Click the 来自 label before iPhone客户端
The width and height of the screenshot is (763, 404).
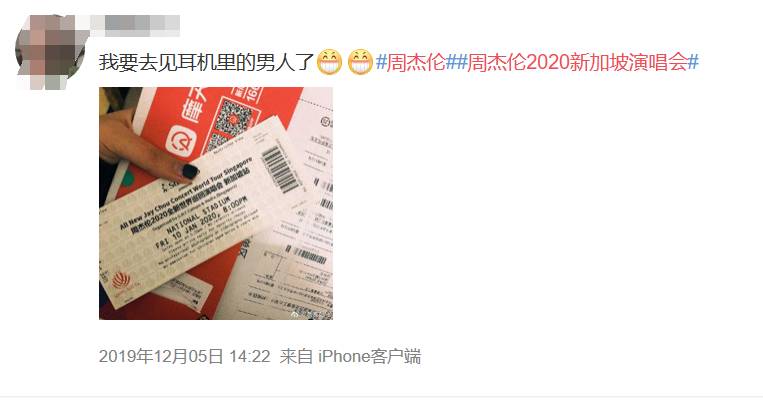tap(296, 356)
